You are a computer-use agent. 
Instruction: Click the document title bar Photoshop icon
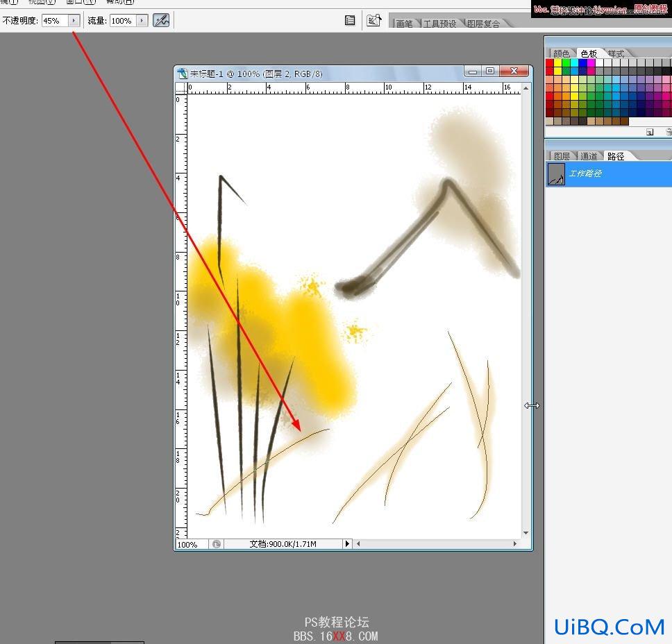tap(183, 74)
